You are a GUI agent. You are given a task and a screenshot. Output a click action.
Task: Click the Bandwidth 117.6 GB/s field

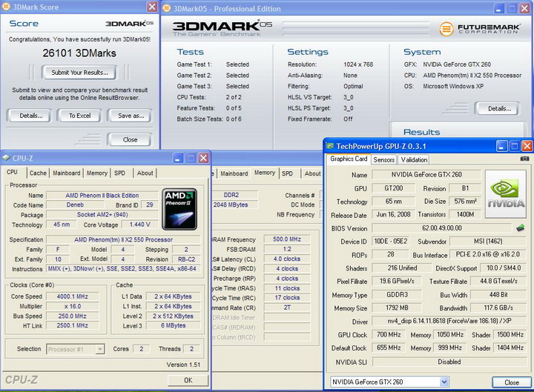click(x=498, y=308)
